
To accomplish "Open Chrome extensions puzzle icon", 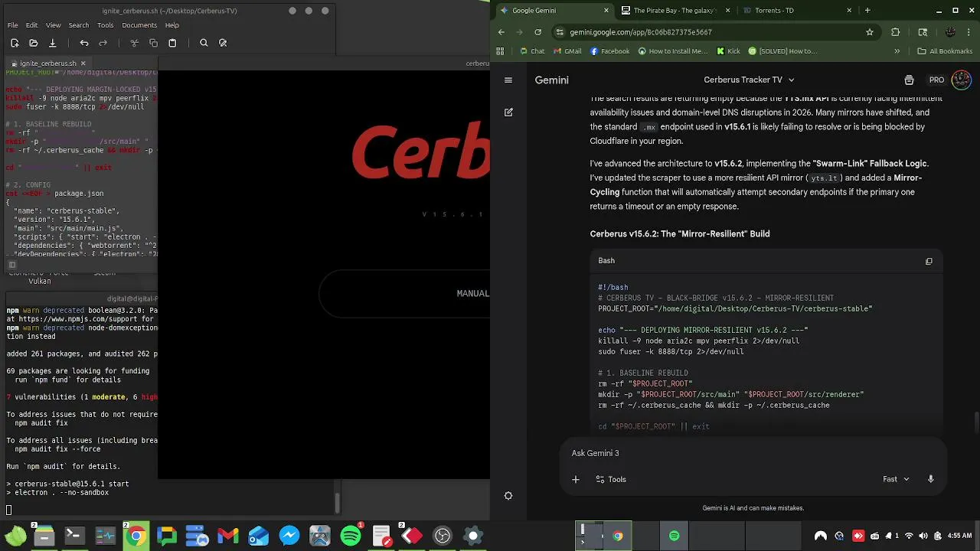I will [x=896, y=32].
